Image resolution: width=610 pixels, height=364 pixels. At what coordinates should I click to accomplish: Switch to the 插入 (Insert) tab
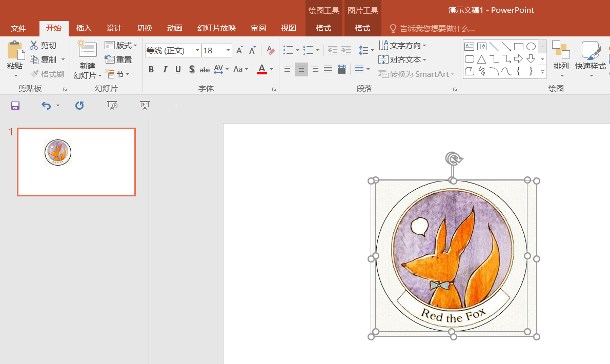tap(84, 28)
